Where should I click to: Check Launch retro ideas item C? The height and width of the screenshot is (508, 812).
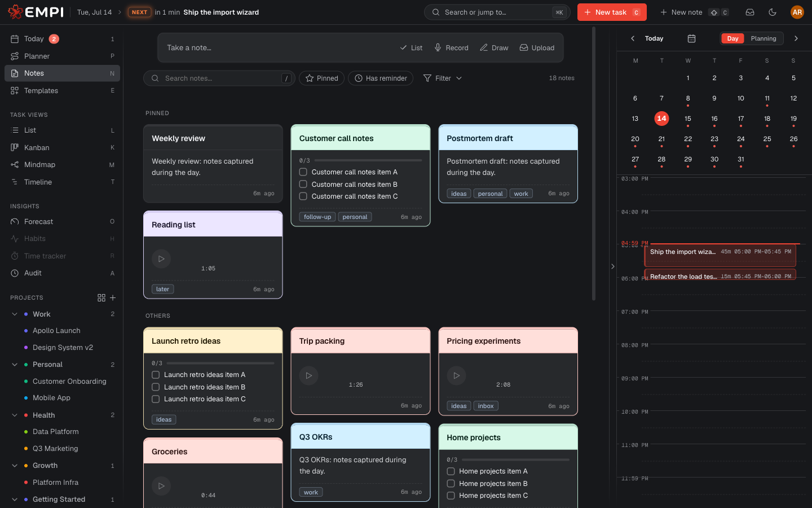(156, 399)
